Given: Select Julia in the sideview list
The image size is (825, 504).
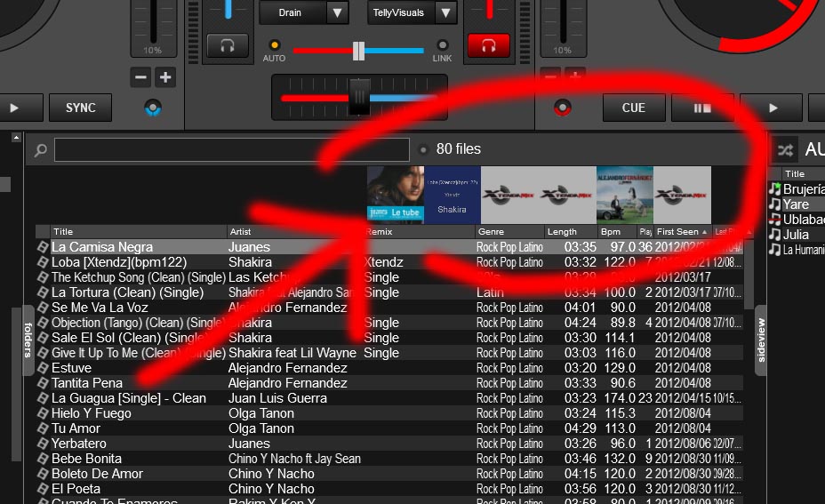Looking at the screenshot, I should pos(797,235).
